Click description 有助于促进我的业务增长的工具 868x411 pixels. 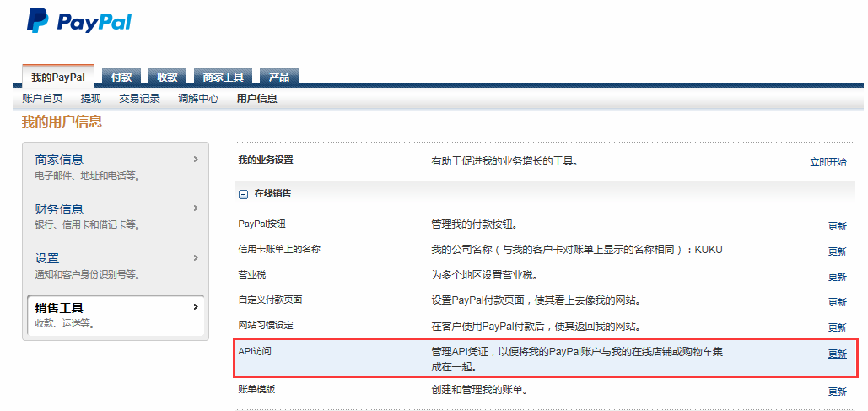point(504,162)
